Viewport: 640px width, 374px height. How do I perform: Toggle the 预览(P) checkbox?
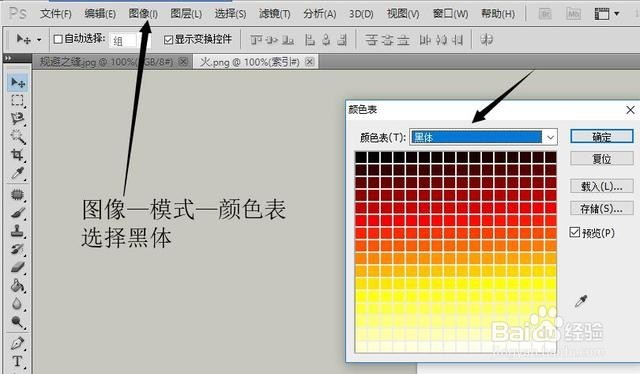pos(574,232)
